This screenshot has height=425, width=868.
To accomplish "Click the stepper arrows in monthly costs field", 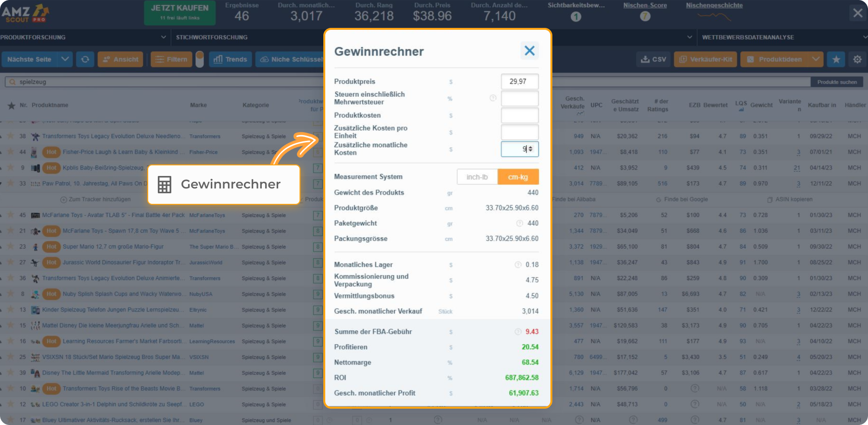I will click(x=530, y=149).
